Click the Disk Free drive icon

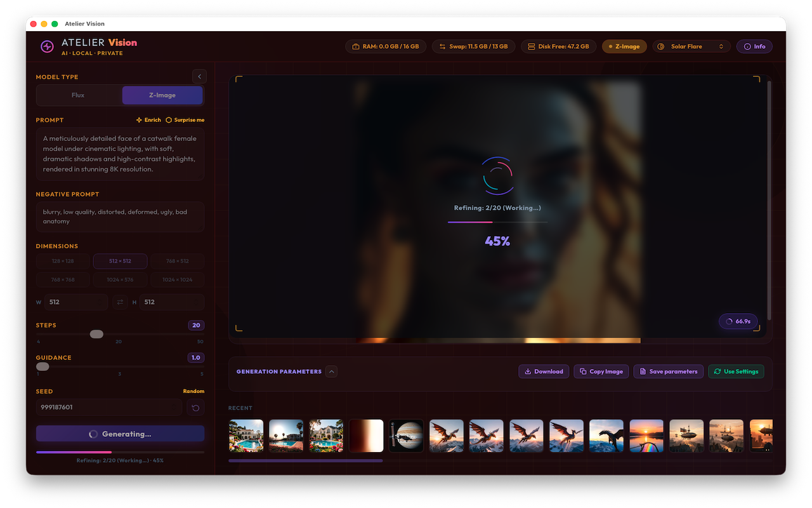[x=532, y=46]
